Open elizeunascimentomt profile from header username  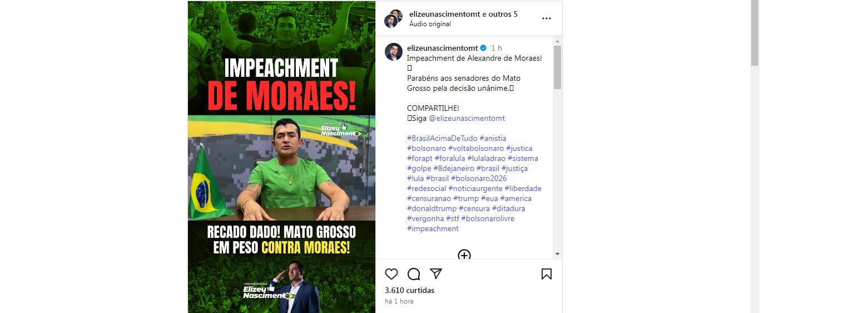pos(444,14)
